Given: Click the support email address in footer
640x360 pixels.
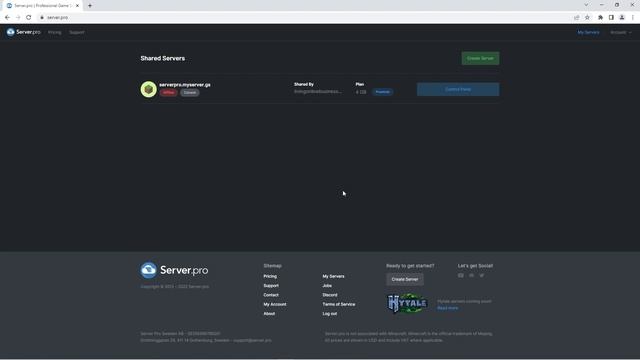Looking at the screenshot, I should pyautogui.click(x=252, y=340).
